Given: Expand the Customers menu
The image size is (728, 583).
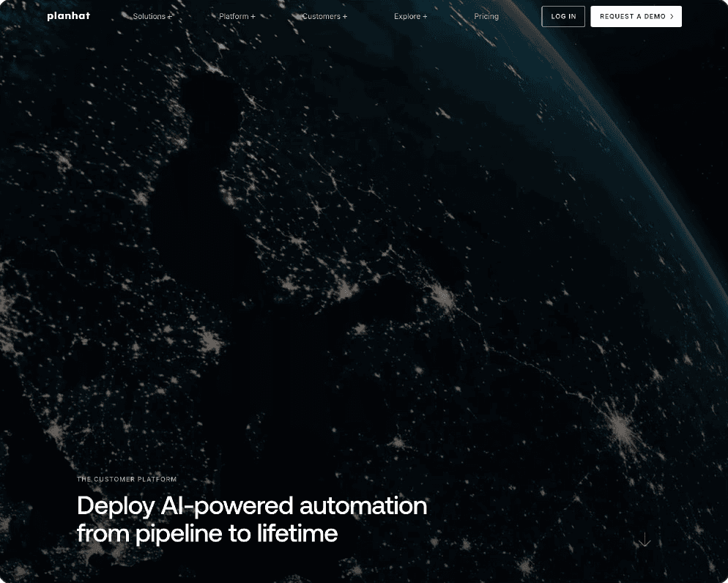Looking at the screenshot, I should point(324,16).
